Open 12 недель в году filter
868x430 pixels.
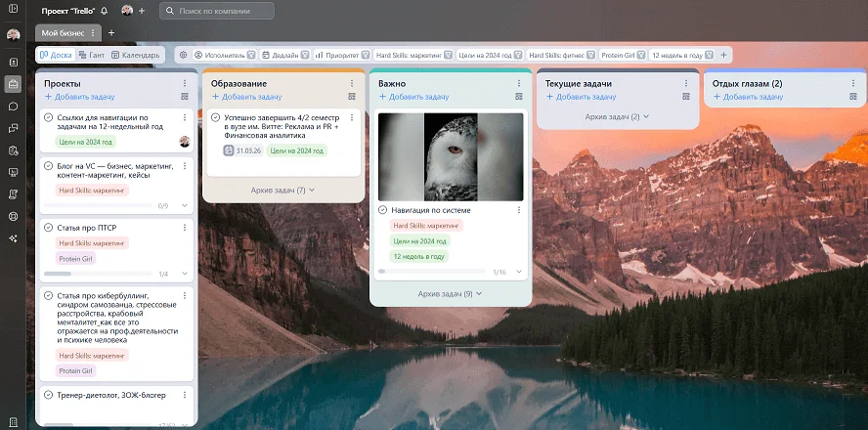[x=684, y=55]
